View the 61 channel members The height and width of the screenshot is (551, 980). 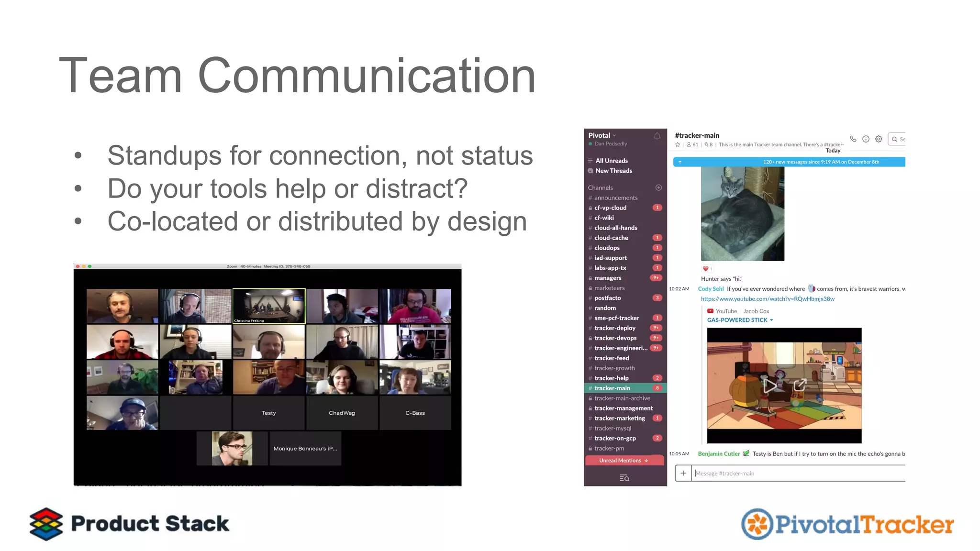coord(692,144)
